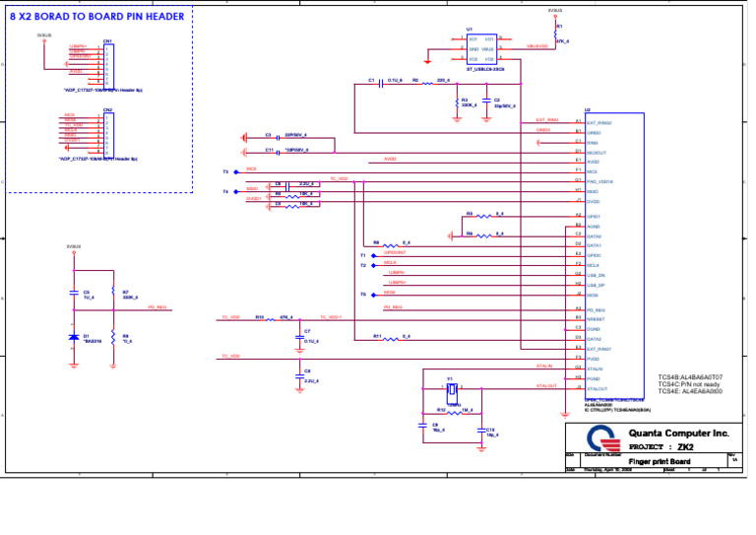This screenshot has height=535, width=756.
Task: Click the 'Quanta Computer Inc.' title text
Action: (x=679, y=434)
